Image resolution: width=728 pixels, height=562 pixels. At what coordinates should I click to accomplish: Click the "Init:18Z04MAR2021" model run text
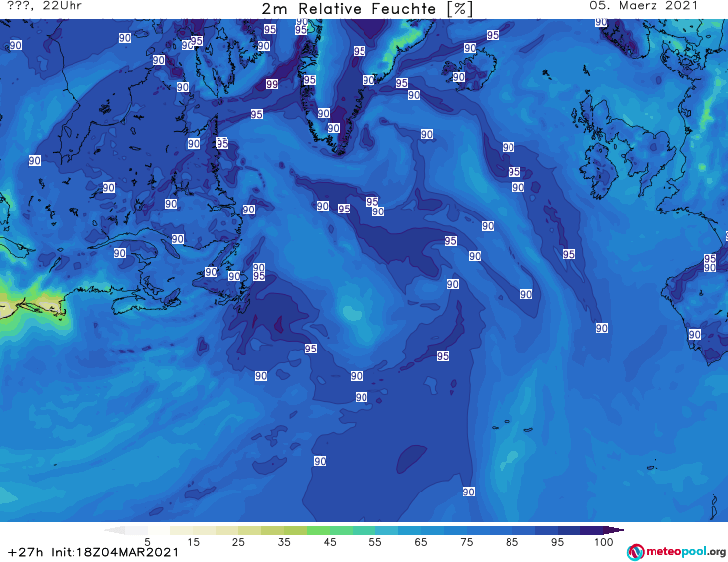point(114,552)
